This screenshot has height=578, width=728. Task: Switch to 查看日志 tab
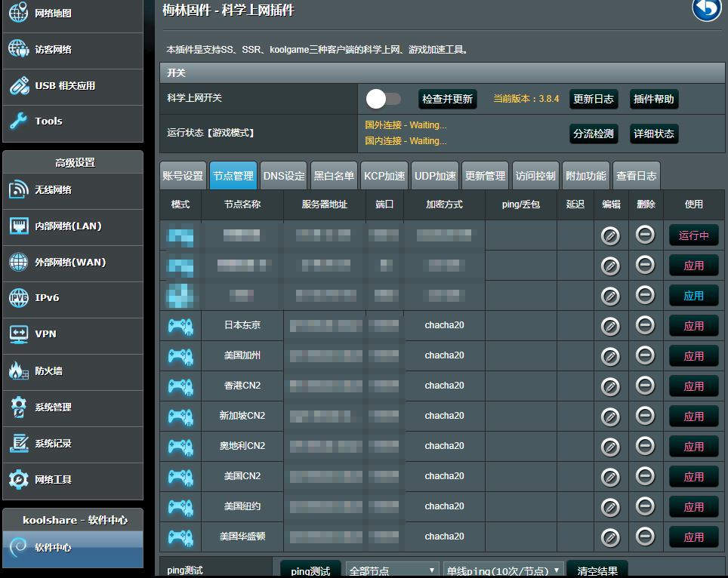click(636, 176)
